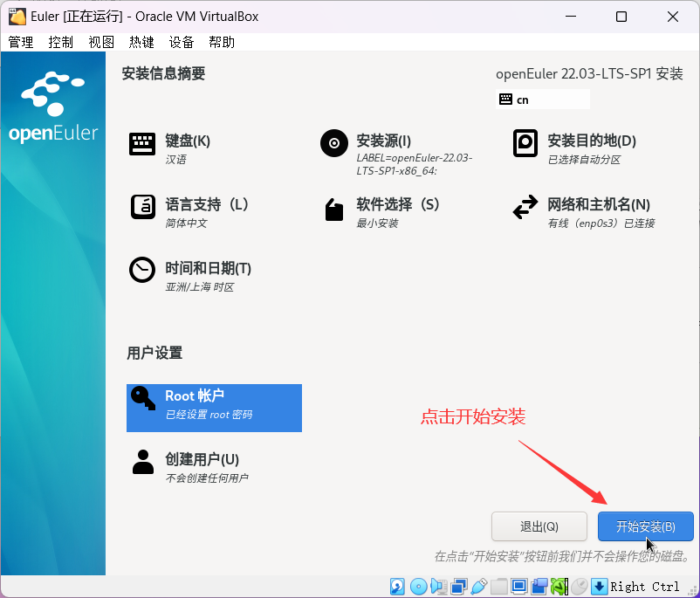Open the 帮助 menu
700x598 pixels.
pyautogui.click(x=222, y=43)
